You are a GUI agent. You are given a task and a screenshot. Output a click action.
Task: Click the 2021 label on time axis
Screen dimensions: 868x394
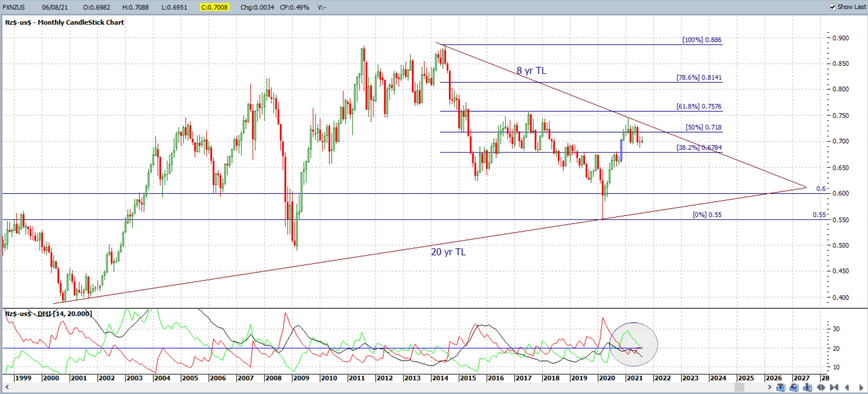click(634, 378)
